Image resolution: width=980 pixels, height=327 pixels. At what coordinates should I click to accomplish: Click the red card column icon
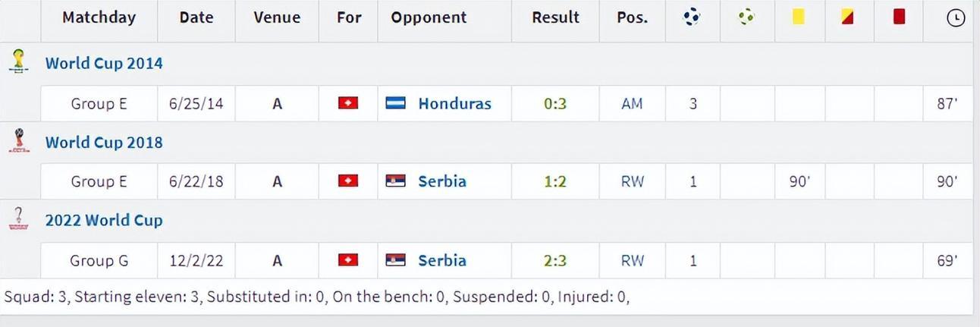click(x=899, y=16)
